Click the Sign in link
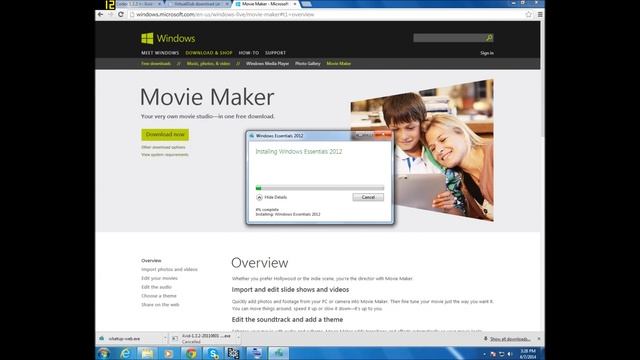Screen dimensions: 640x360 coord(487,53)
